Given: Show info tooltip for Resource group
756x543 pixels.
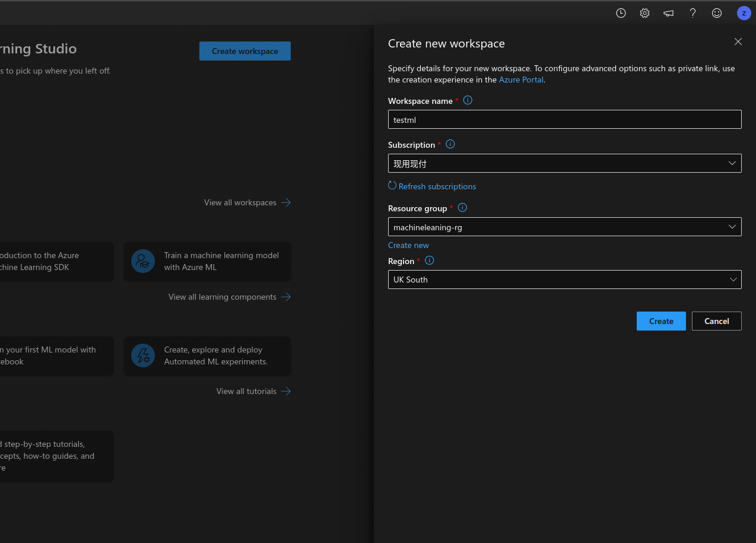Looking at the screenshot, I should (462, 208).
